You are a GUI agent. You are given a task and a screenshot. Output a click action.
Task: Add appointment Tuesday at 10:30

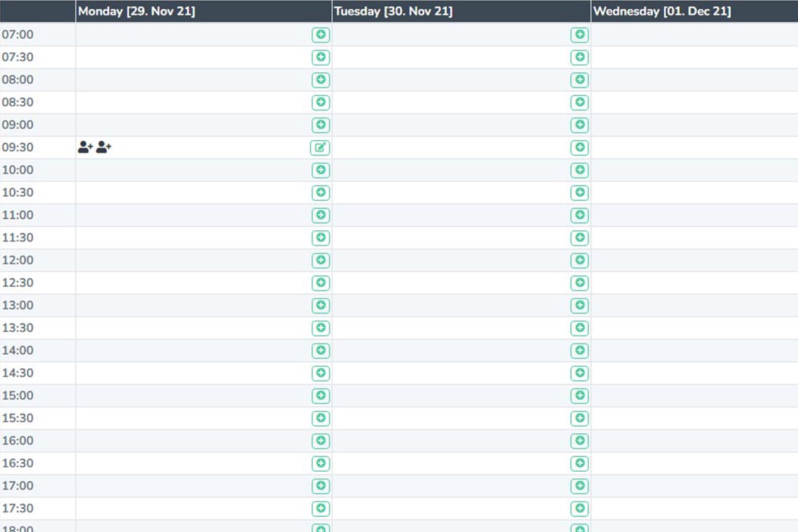click(580, 192)
